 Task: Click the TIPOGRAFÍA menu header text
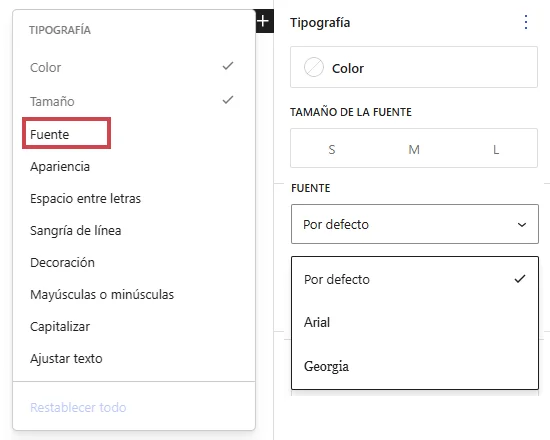pyautogui.click(x=60, y=30)
